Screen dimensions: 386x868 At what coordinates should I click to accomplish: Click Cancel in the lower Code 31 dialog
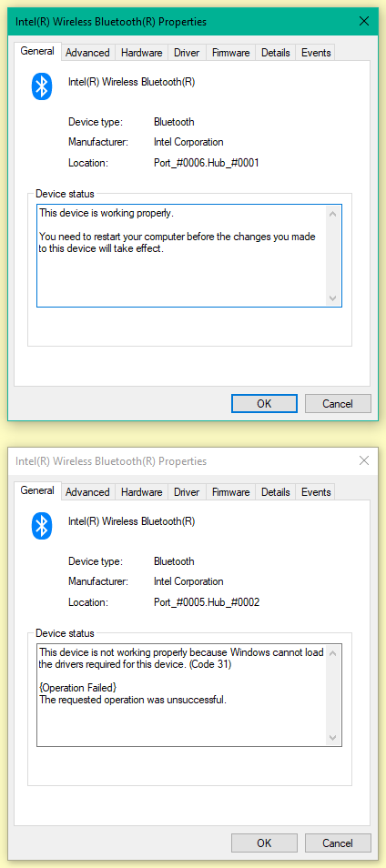pyautogui.click(x=338, y=843)
